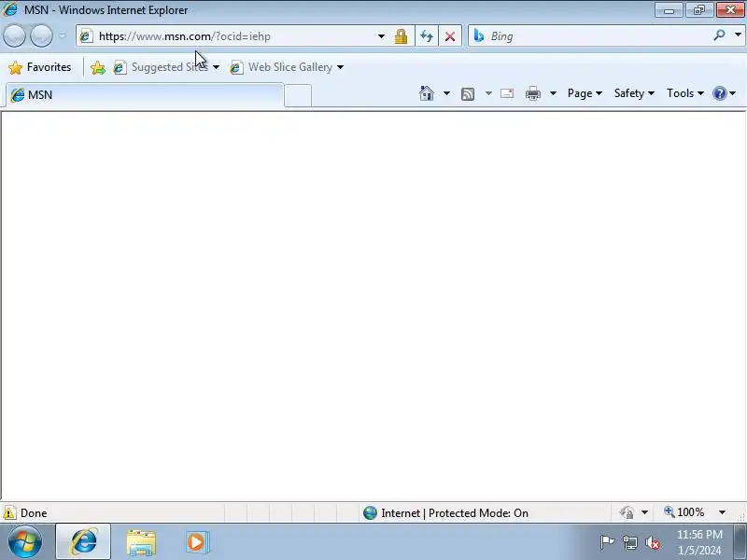Expand the zoom level dropdown arrow
This screenshot has width=747, height=560.
722,512
